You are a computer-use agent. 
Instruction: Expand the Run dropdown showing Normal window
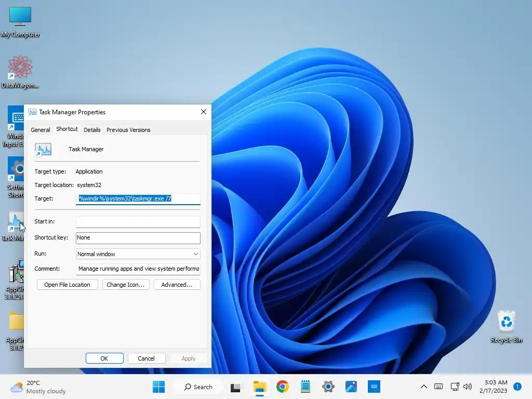tap(138, 254)
